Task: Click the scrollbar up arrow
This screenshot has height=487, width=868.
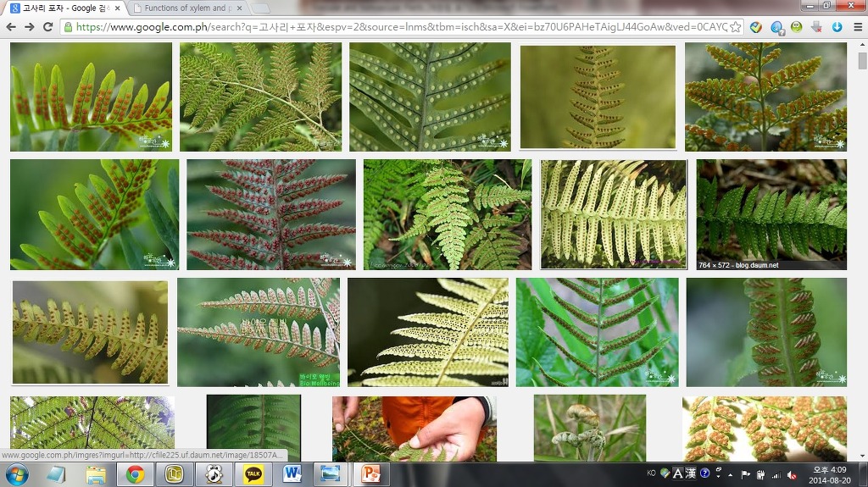Action: [862, 46]
